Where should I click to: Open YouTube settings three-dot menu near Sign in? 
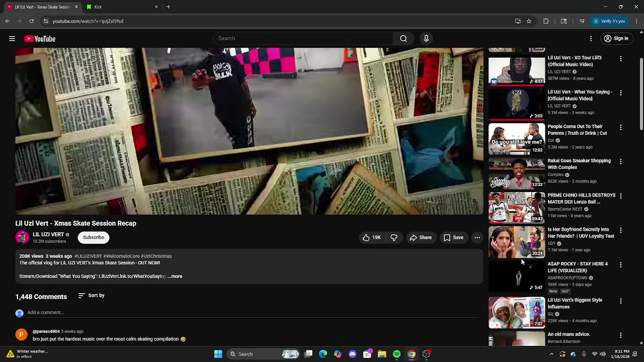tap(591, 39)
